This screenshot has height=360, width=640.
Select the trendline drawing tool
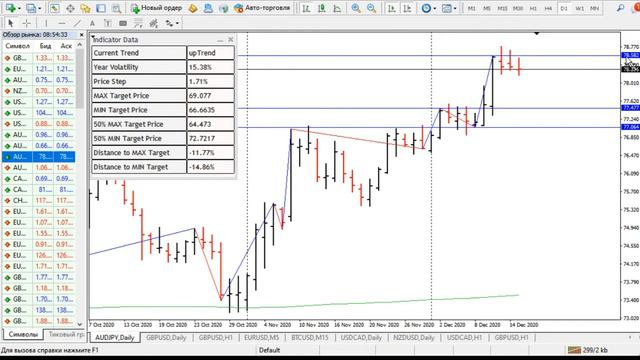[x=77, y=23]
